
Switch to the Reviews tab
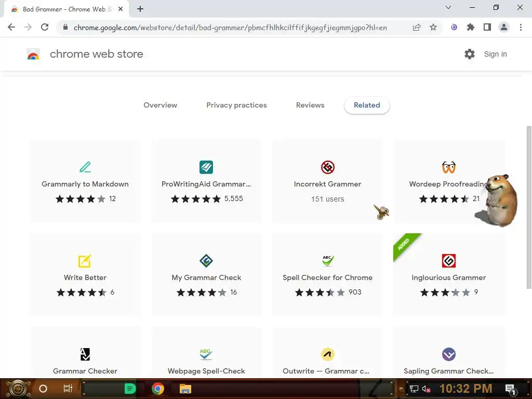click(x=310, y=105)
